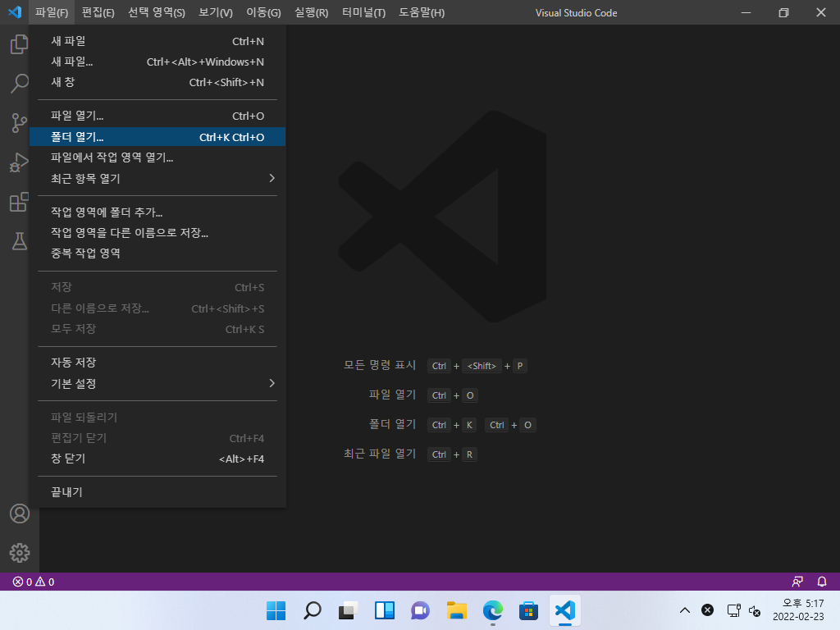Open the taskbar search icon
The height and width of the screenshot is (630, 840).
coord(313,610)
